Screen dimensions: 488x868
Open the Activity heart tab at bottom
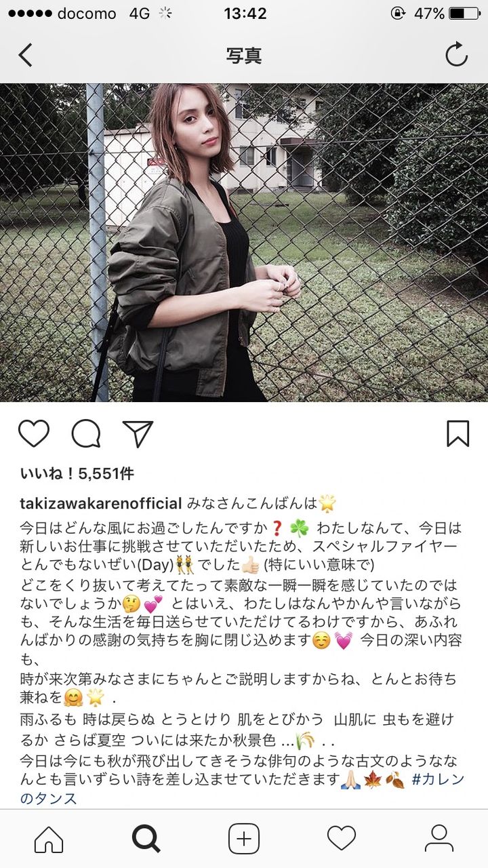point(342,839)
